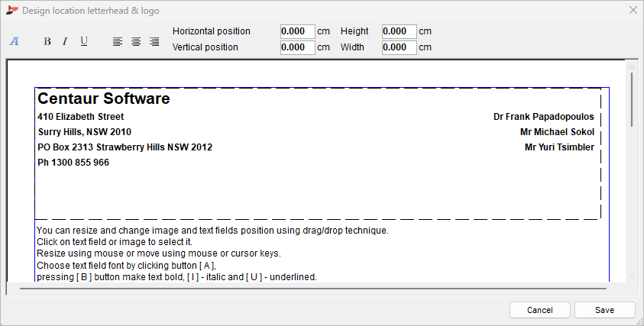Align text right

[154, 41]
